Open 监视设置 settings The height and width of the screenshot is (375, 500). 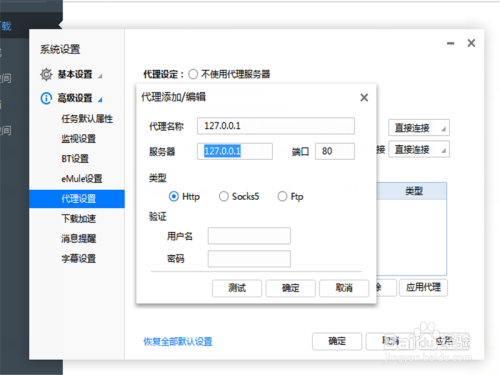[78, 139]
